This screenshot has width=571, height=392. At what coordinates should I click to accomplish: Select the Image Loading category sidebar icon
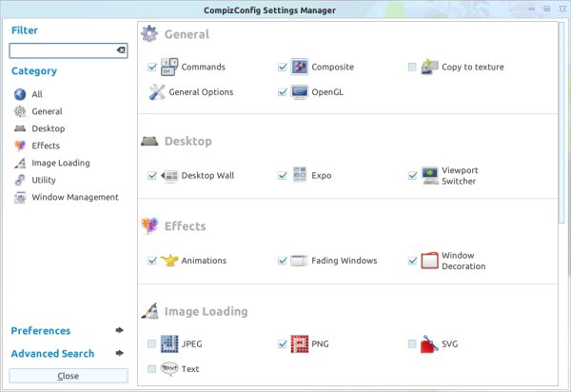20,163
